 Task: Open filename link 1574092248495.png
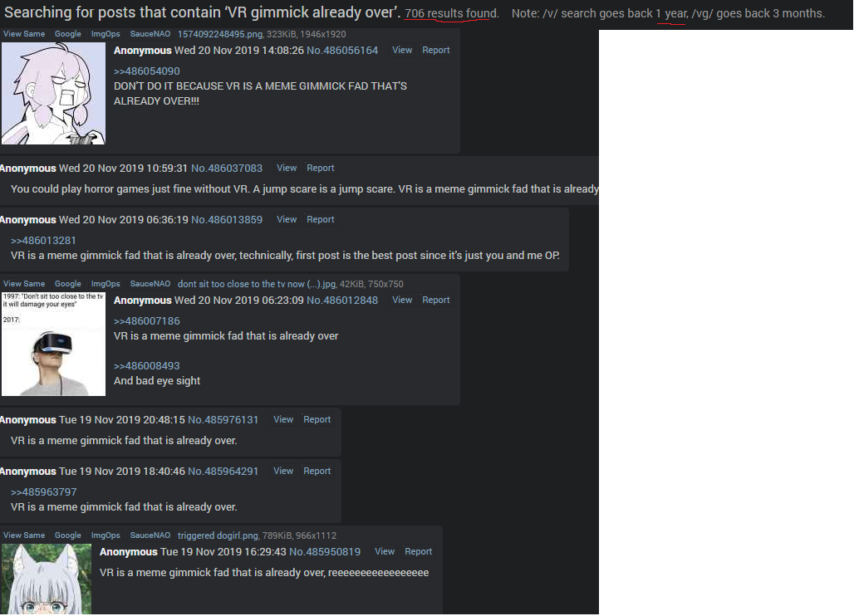tap(220, 34)
